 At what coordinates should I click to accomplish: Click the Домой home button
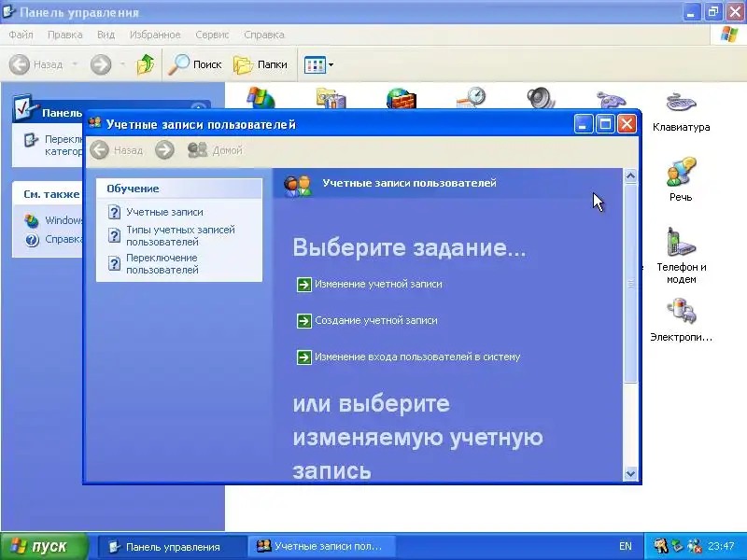point(215,150)
